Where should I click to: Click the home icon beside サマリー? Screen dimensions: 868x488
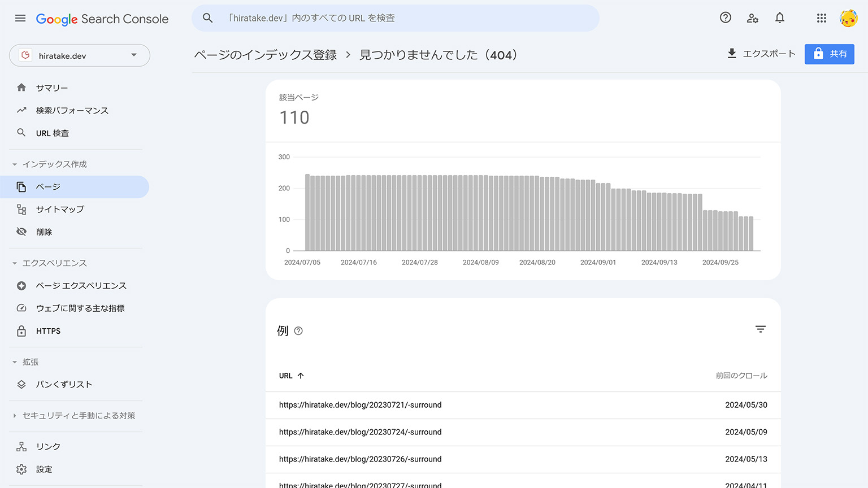coord(21,88)
